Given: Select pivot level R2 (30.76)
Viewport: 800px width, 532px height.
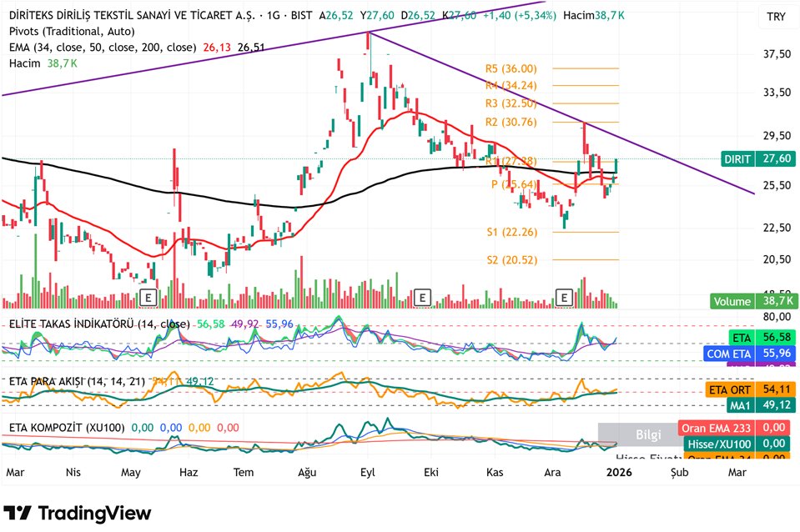Looking at the screenshot, I should pos(511,123).
